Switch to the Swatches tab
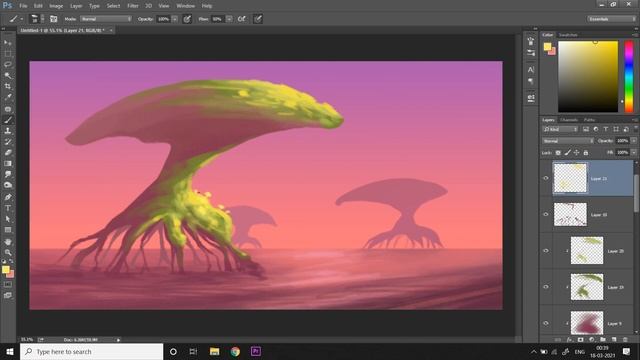 point(568,35)
